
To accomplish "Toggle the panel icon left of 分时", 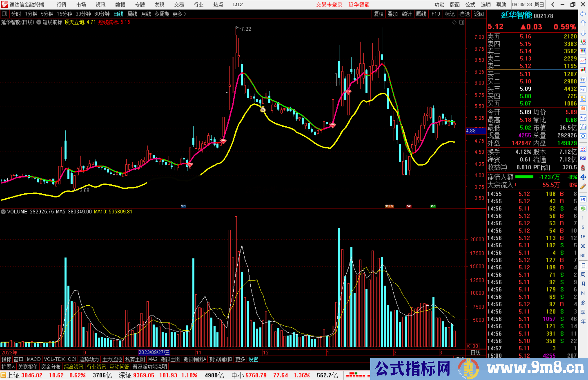I will (x=5, y=14).
